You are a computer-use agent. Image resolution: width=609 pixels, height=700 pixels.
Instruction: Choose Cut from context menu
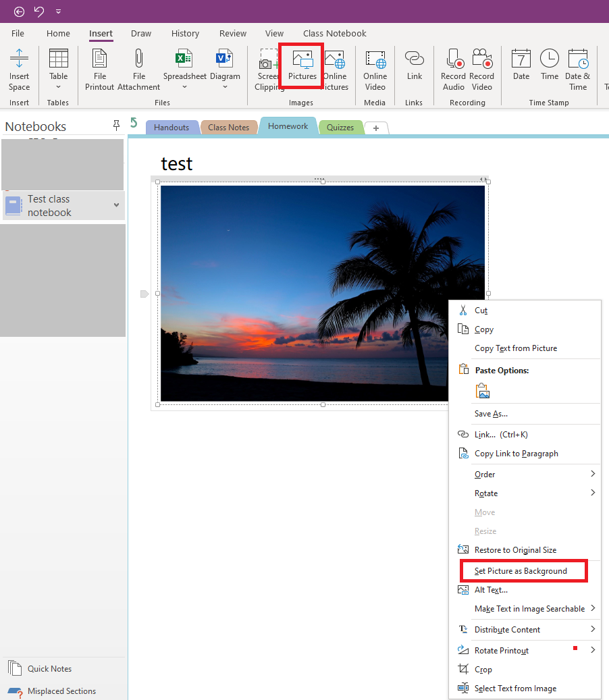click(525, 311)
